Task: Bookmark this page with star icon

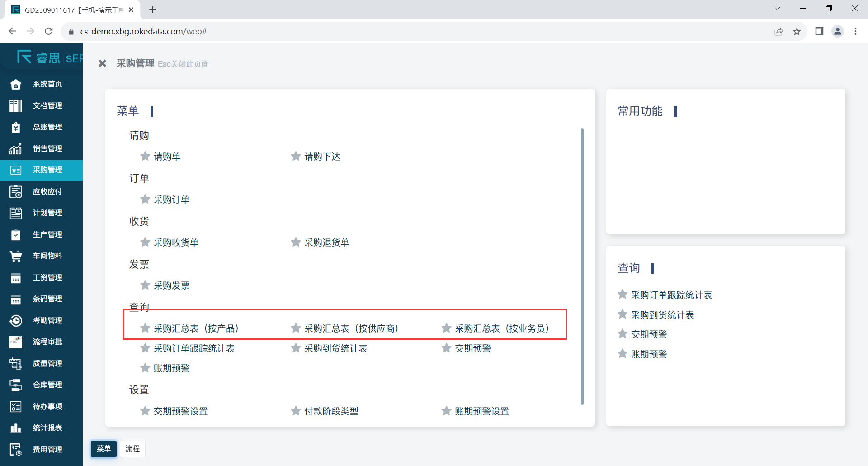Action: (797, 31)
